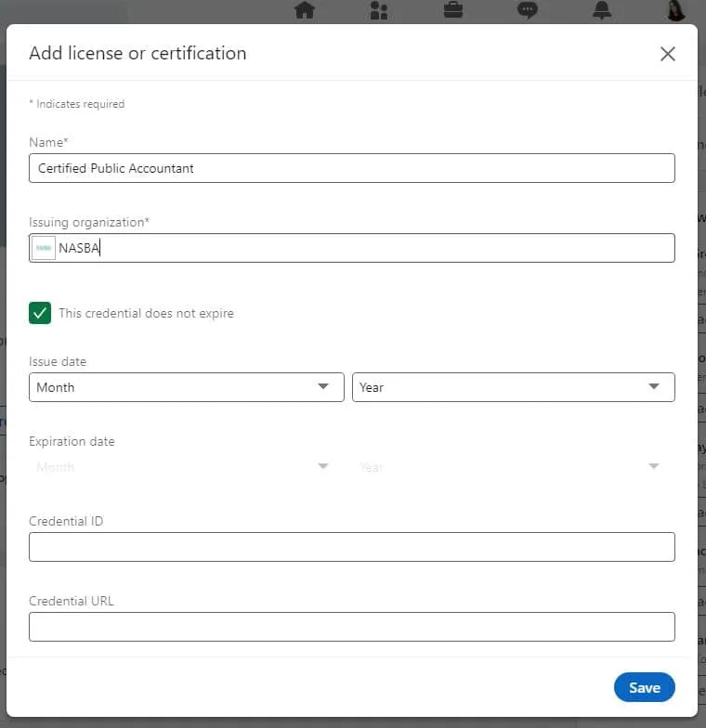Open the disabled Expiration date Month dropdown
The image size is (706, 728).
tap(186, 466)
